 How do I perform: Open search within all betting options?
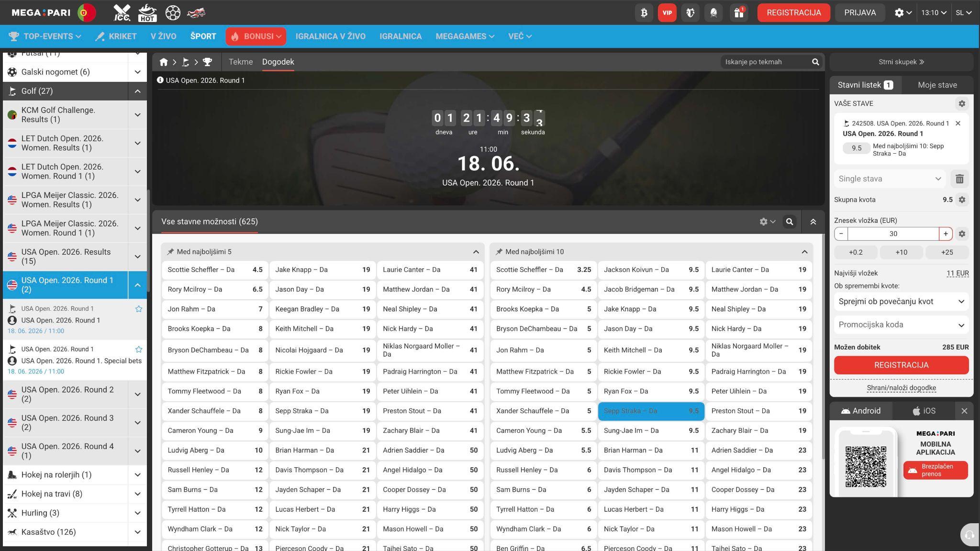tap(790, 222)
